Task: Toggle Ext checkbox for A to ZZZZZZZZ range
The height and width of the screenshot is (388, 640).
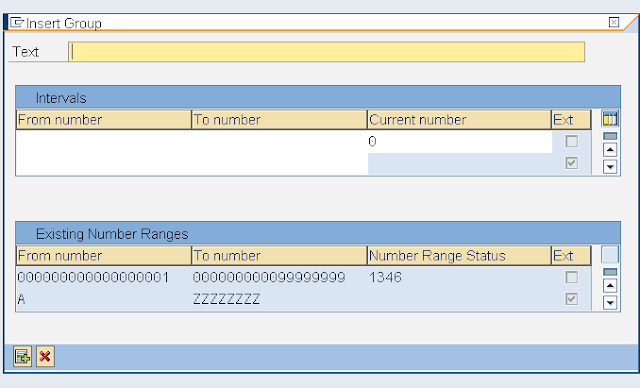Action: (x=571, y=299)
